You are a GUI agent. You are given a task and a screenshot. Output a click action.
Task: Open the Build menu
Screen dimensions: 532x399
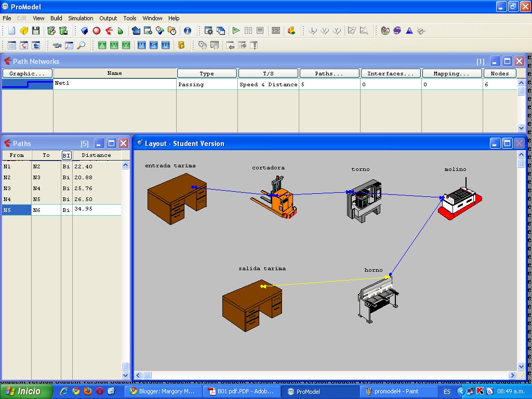tap(56, 18)
